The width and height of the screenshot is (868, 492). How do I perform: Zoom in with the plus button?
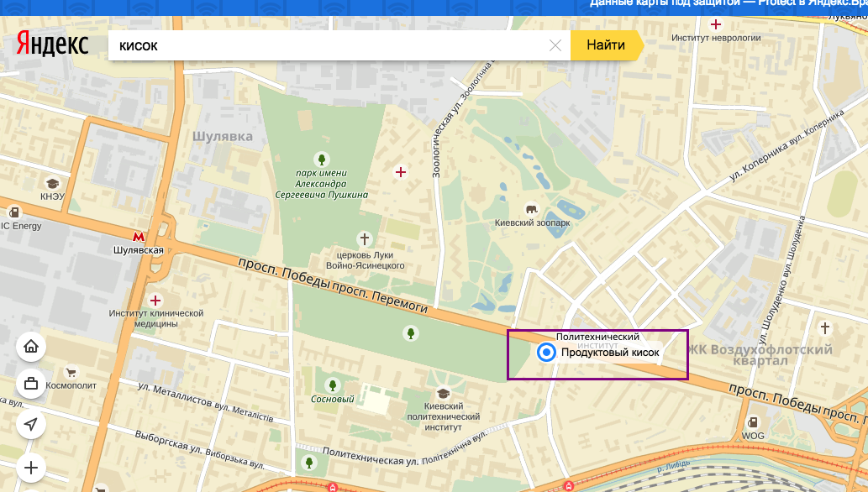click(31, 468)
